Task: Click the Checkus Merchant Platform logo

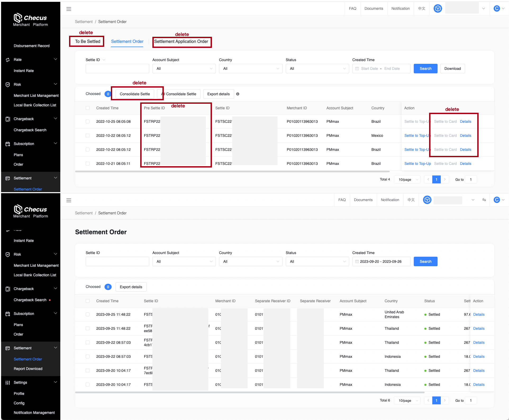Action: (x=30, y=20)
